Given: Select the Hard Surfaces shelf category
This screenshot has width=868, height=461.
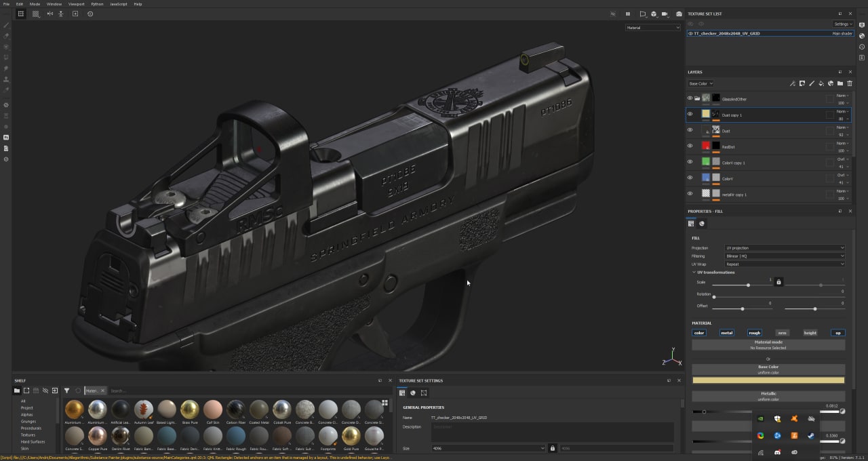Looking at the screenshot, I should pyautogui.click(x=33, y=441).
